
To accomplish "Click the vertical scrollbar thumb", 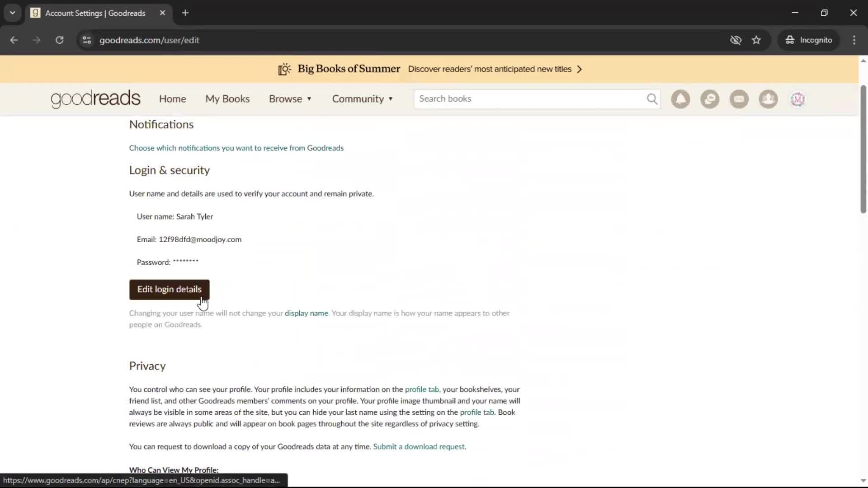I will [x=863, y=149].
